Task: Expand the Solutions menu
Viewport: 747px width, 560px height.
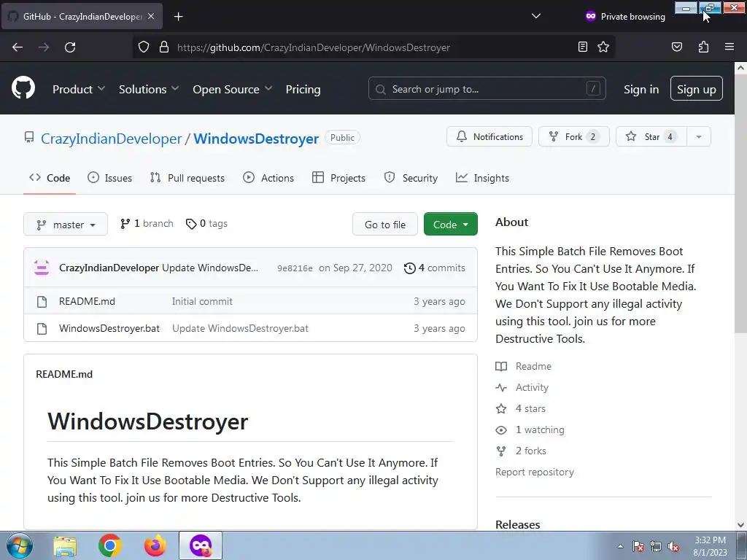Action: click(x=149, y=89)
